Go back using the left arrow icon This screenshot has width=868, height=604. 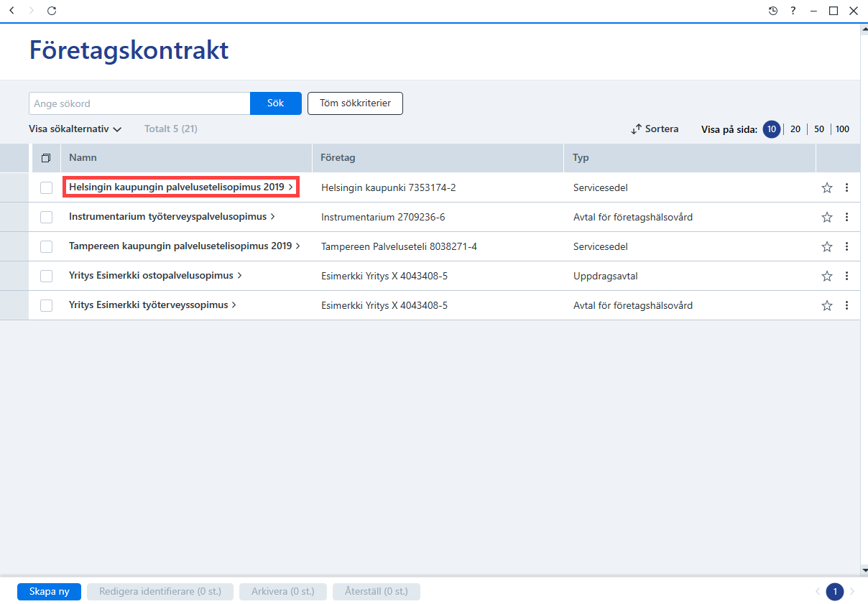pos(11,11)
